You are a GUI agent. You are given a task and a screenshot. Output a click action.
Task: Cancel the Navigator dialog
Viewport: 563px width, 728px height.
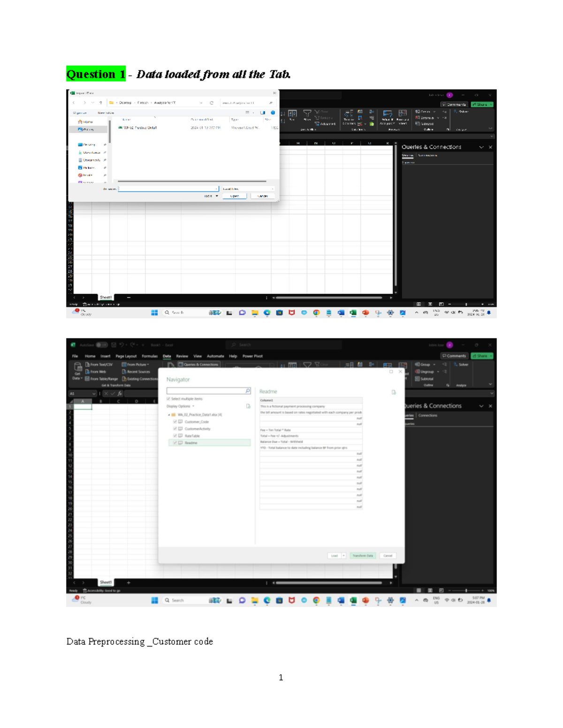coord(388,555)
